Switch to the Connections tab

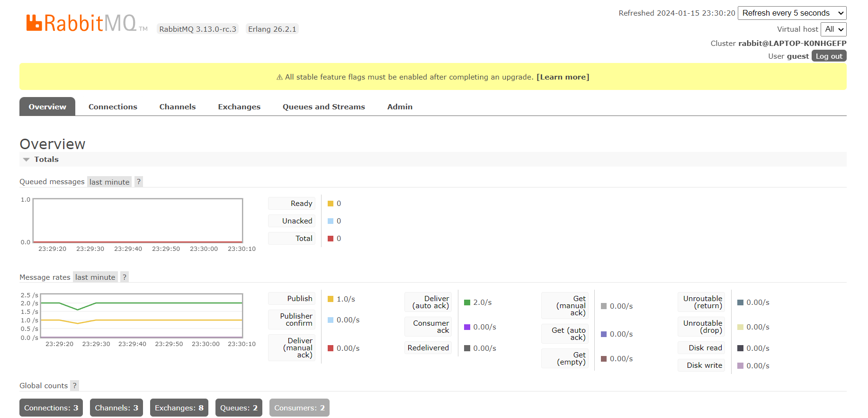click(113, 107)
